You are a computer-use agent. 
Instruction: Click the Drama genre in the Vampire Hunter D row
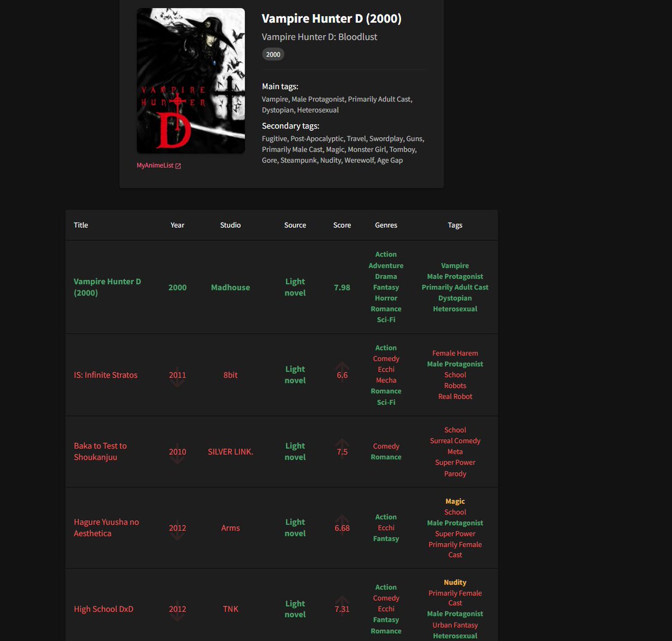386,276
